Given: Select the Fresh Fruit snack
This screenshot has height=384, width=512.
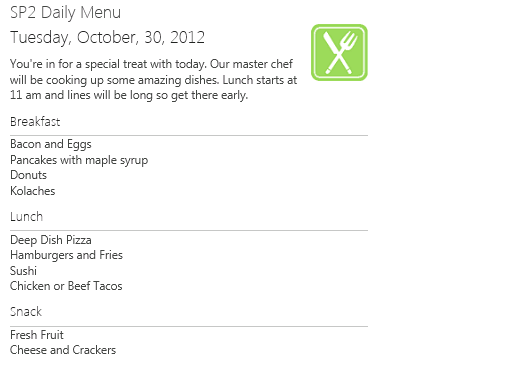Looking at the screenshot, I should pos(37,335).
